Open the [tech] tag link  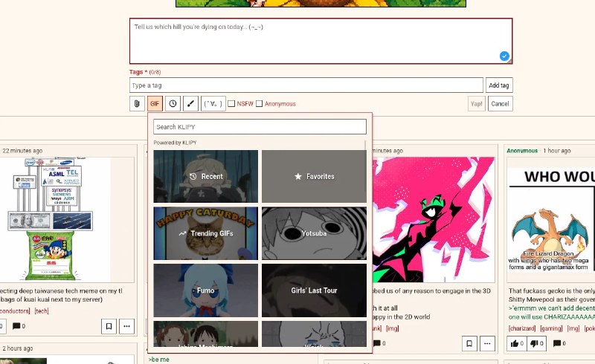(42, 311)
